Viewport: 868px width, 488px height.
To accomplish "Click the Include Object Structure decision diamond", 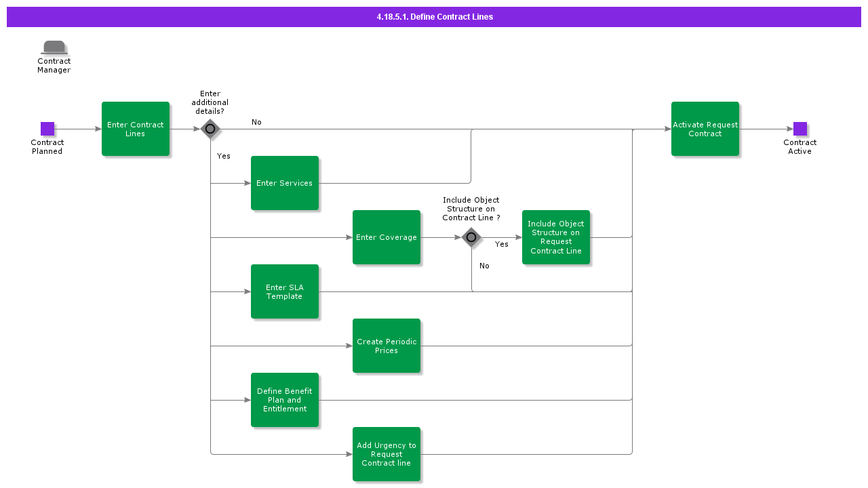I will 471,238.
